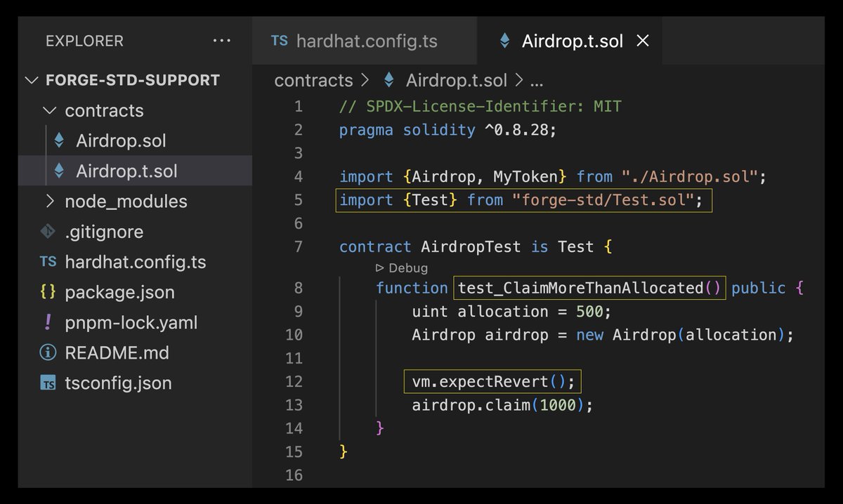
Task: Open README.md file
Action: 117,352
